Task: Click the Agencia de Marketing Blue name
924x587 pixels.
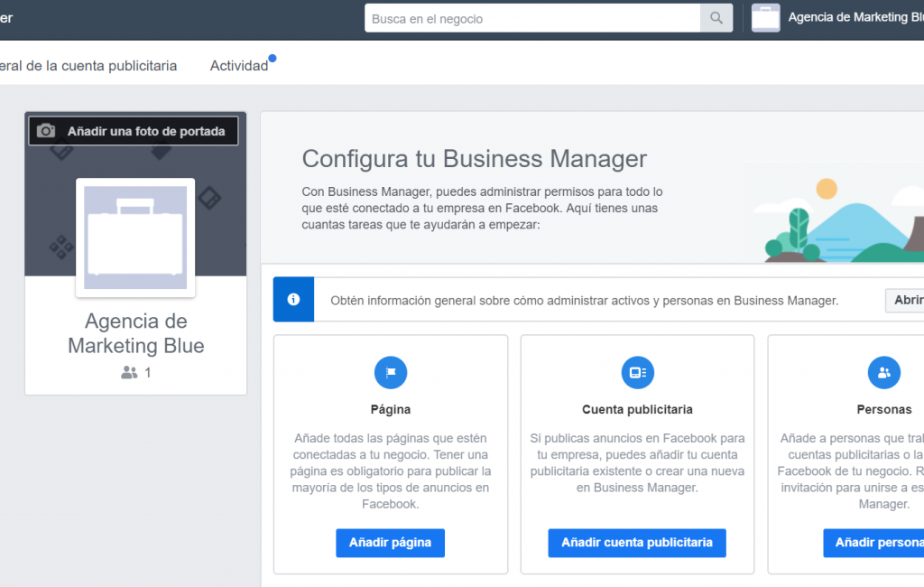Action: [x=135, y=333]
